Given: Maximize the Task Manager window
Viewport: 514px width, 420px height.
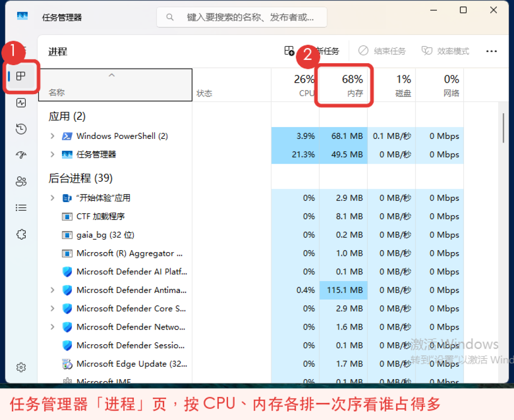Looking at the screenshot, I should [463, 10].
